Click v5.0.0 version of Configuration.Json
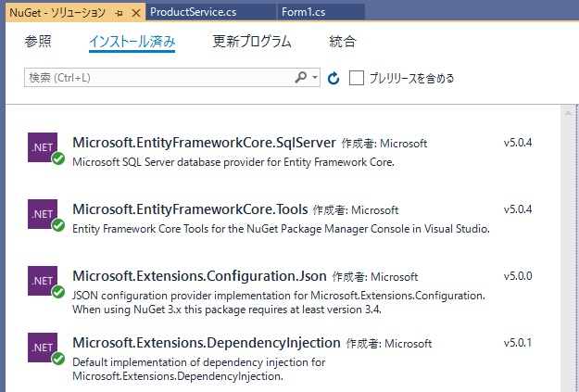The image size is (579, 392). [518, 276]
